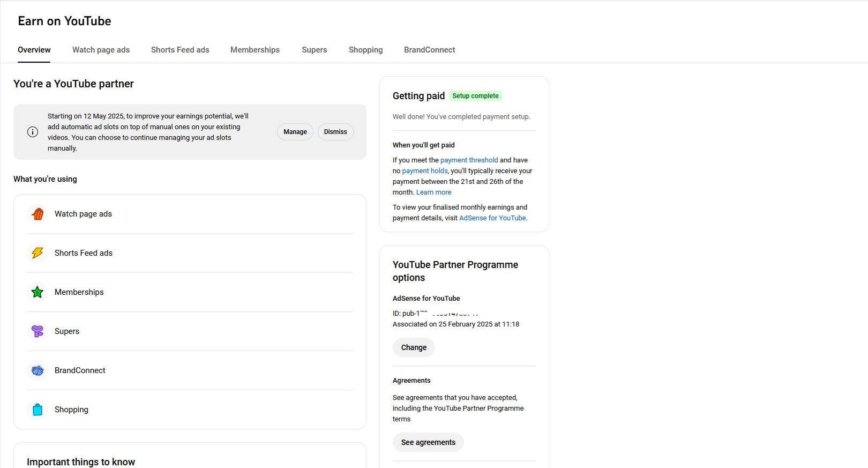Click the info icon in the notice banner
868x468 pixels.
[33, 132]
